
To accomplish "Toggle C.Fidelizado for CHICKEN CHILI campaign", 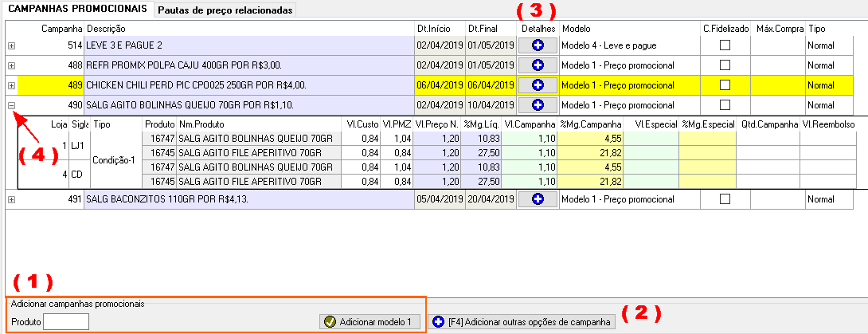I will (724, 85).
